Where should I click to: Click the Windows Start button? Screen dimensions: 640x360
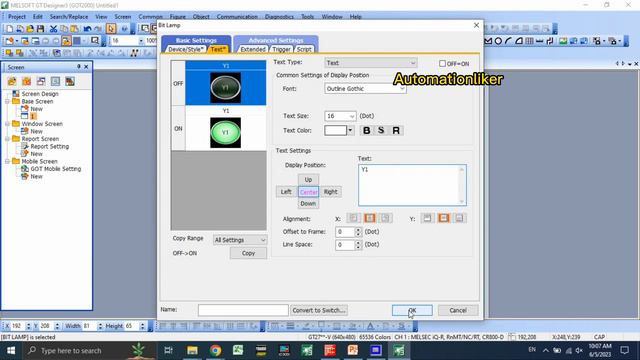[x=11, y=351]
